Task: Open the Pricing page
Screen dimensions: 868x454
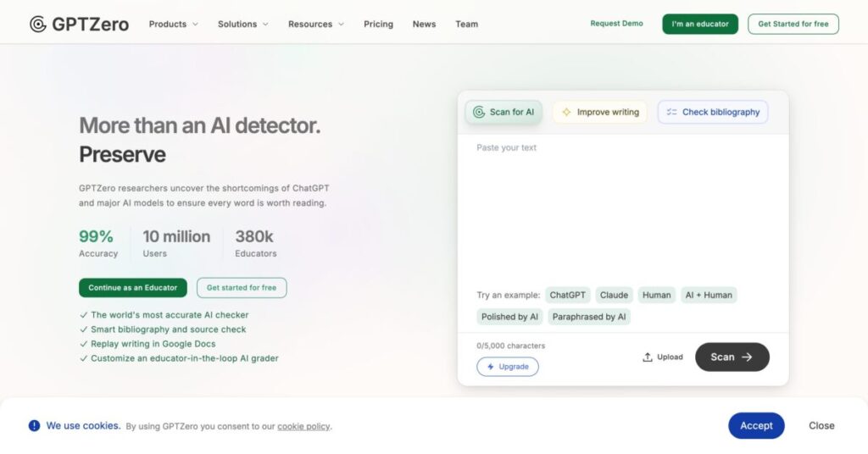Action: [378, 25]
